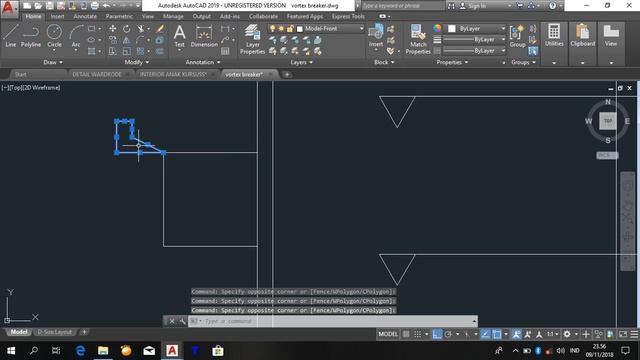Click the TOP face of ViewCube

pyautogui.click(x=608, y=121)
